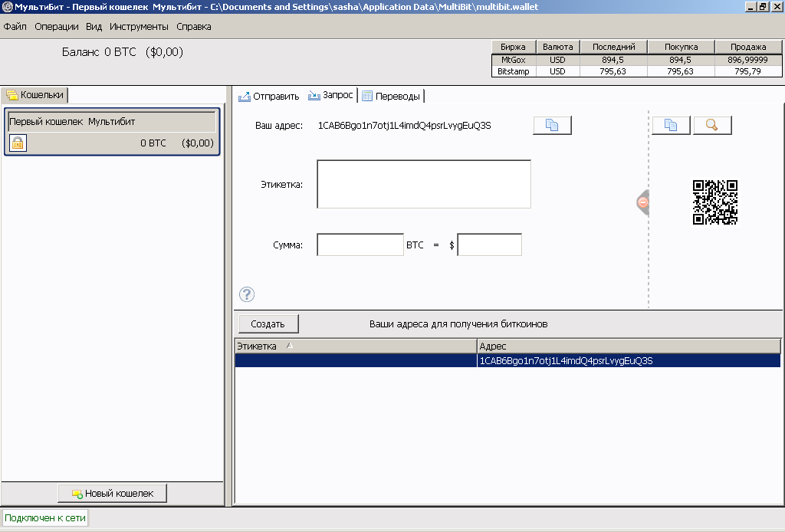Click the Подключен к сети status
The width and height of the screenshot is (785, 532).
click(45, 518)
